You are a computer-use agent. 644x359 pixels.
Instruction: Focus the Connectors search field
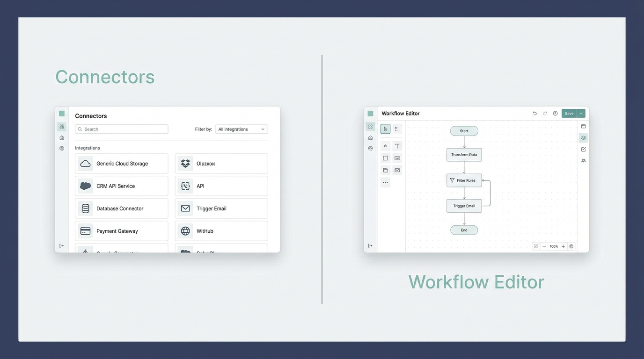(x=122, y=129)
